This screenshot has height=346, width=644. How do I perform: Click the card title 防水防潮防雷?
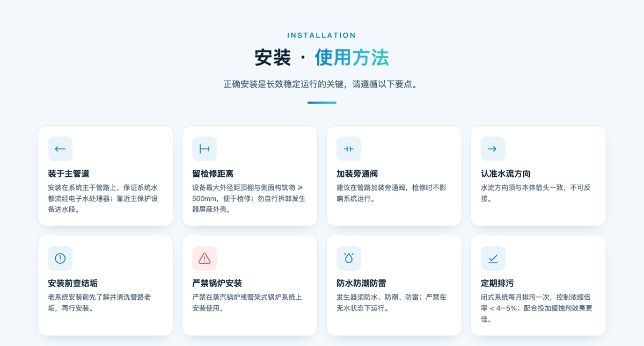362,283
